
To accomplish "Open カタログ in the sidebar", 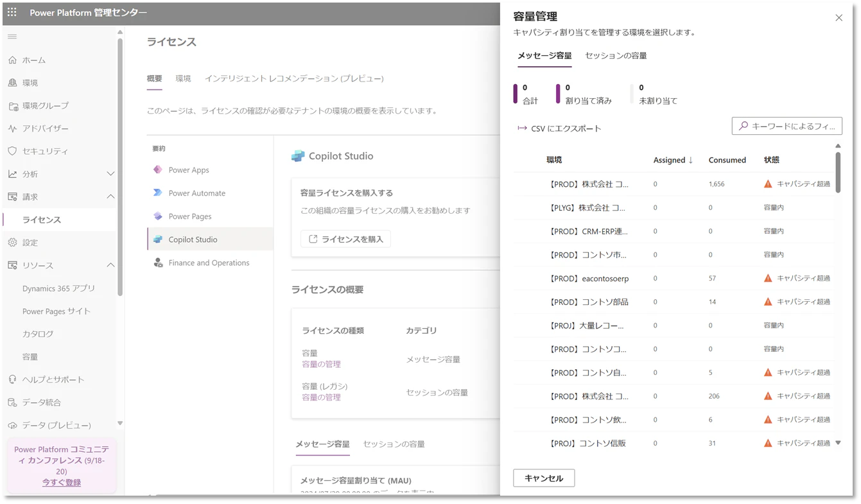I will click(x=38, y=334).
